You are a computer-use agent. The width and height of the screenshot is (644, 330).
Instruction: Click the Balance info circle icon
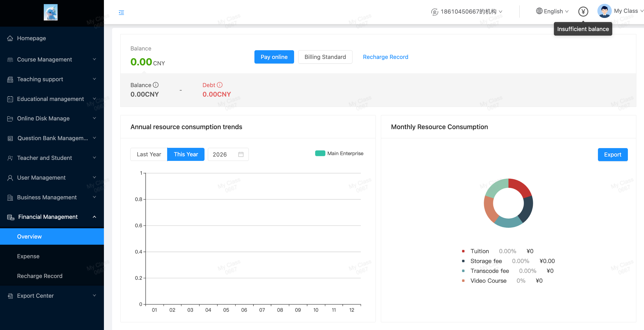156,85
